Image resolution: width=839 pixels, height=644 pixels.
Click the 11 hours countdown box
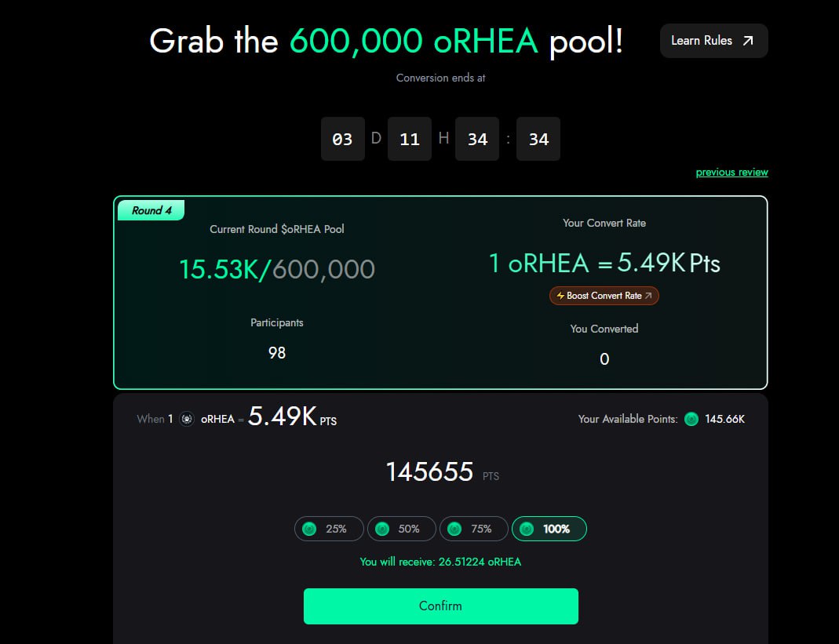410,139
